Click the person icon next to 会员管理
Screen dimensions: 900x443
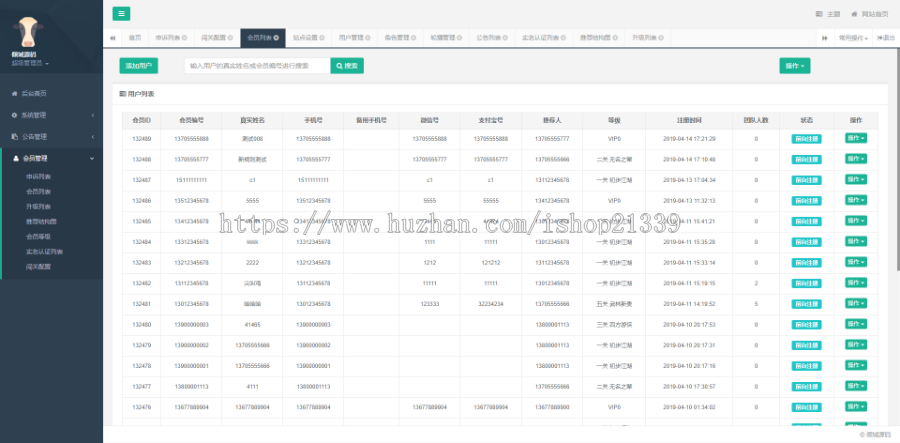click(15, 158)
